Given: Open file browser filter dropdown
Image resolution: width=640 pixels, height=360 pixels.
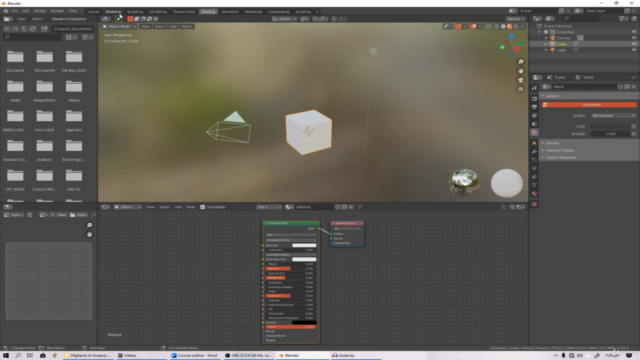Looking at the screenshot, I should click(x=87, y=37).
